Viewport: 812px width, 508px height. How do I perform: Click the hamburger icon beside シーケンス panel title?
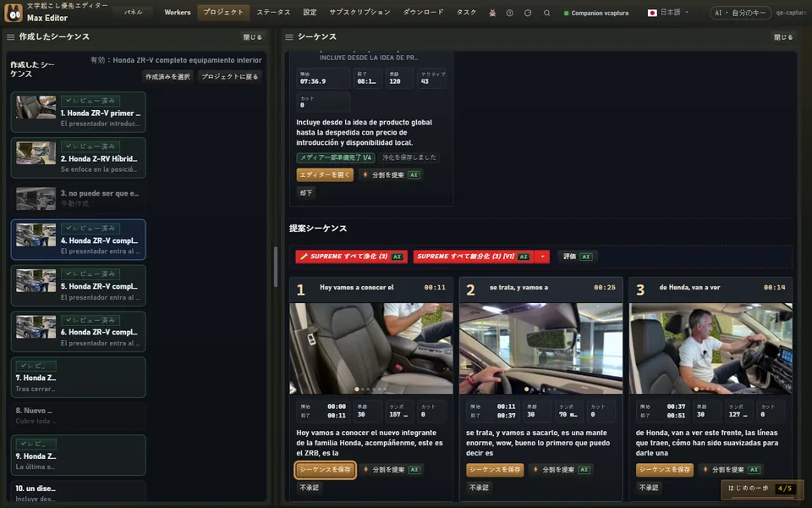pyautogui.click(x=289, y=37)
